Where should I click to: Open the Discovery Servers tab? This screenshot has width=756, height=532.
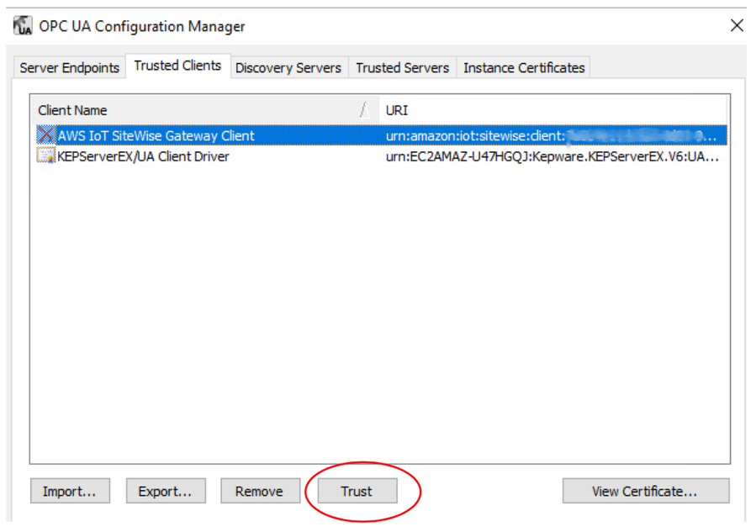288,68
